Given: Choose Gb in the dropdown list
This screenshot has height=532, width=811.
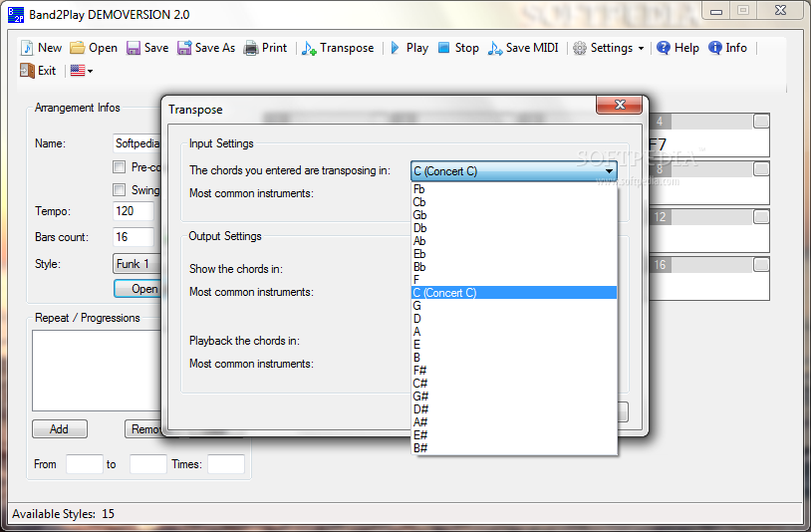Looking at the screenshot, I should tap(514, 215).
